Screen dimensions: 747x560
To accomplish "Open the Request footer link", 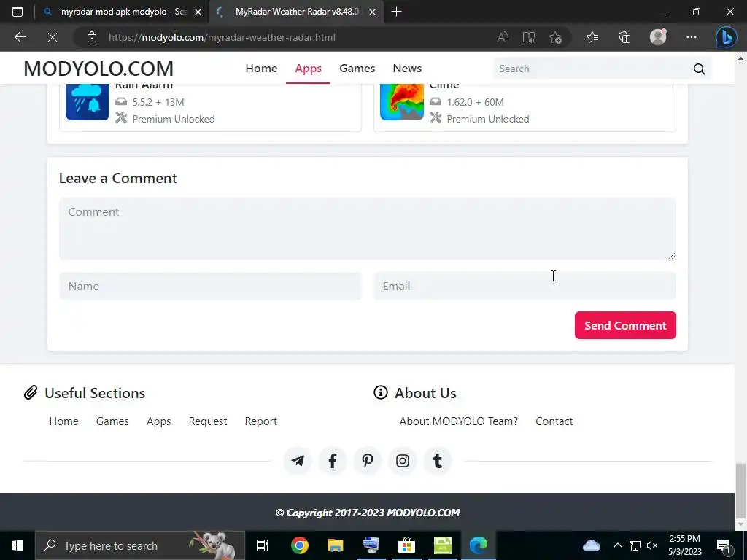I will 208,421.
